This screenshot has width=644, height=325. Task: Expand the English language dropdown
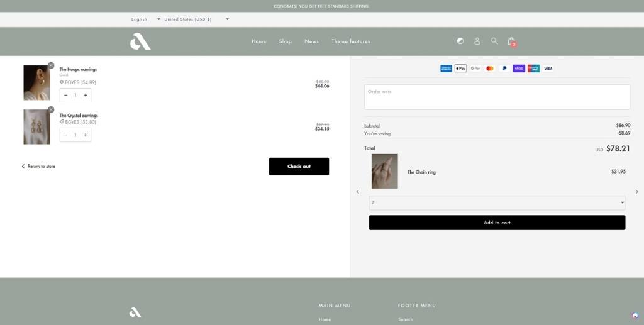click(x=145, y=19)
